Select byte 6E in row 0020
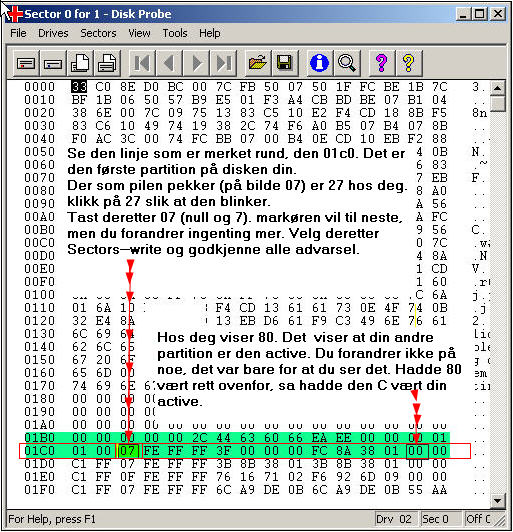This screenshot has width=513, height=532. click(x=103, y=113)
